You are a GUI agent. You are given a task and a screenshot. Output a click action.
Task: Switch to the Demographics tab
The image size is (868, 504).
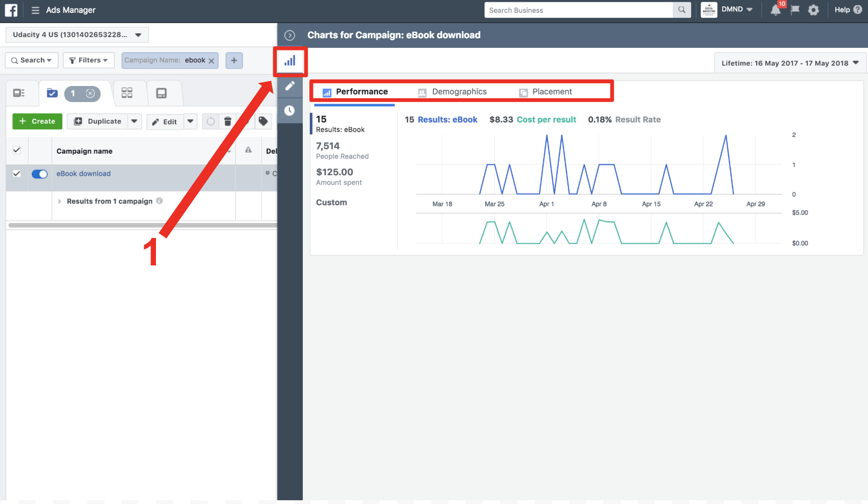tap(459, 92)
